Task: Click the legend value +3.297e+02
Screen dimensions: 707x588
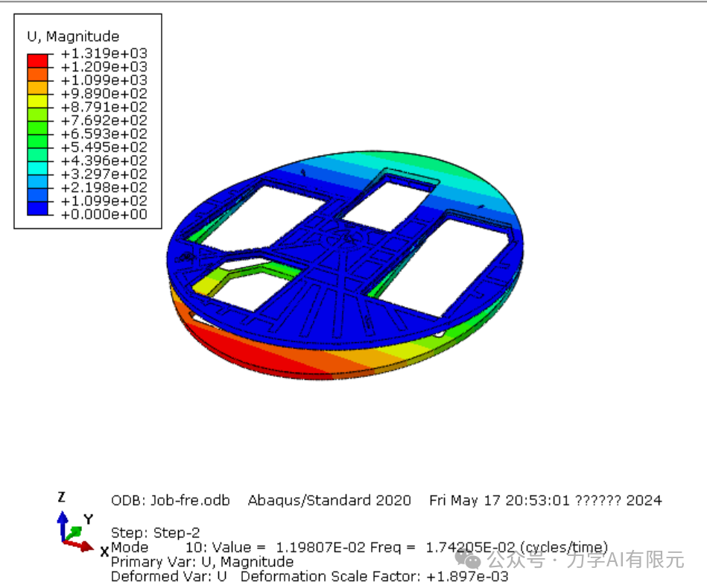Action: 104,174
